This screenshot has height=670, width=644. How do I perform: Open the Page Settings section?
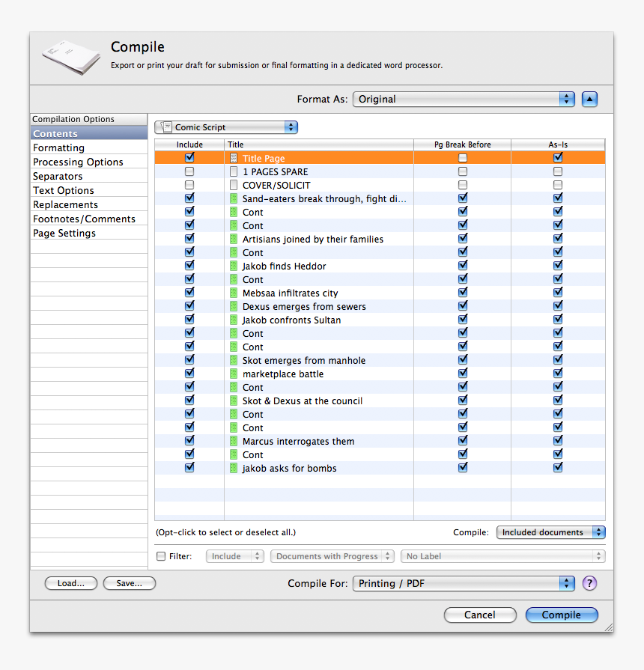pyautogui.click(x=64, y=233)
